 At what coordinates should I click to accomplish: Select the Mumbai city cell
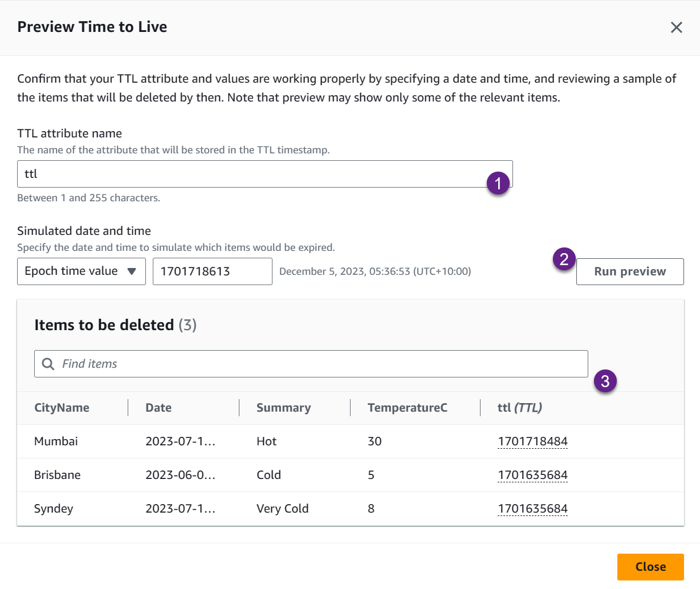click(56, 441)
